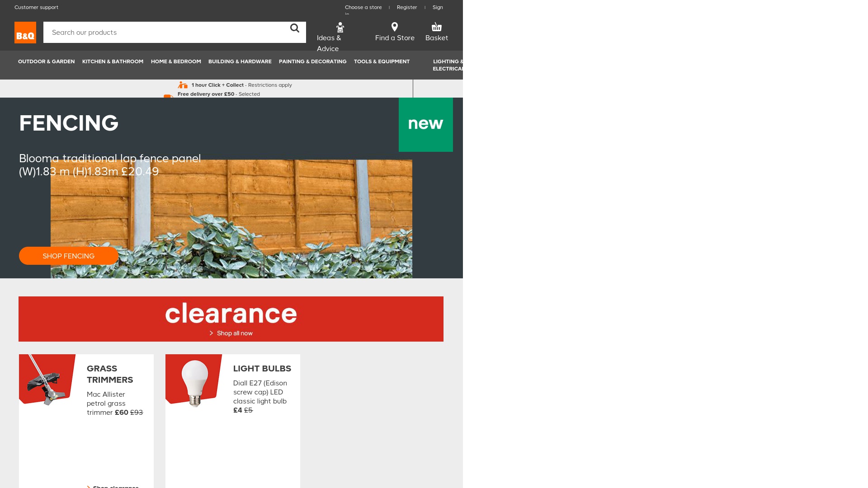868x488 pixels.
Task: Open the Register link
Action: pos(407,7)
